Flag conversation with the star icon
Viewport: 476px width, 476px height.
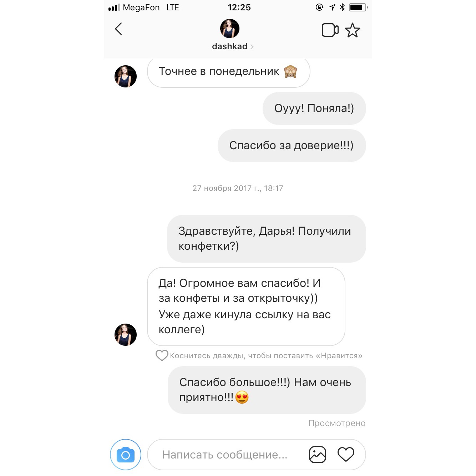[353, 30]
